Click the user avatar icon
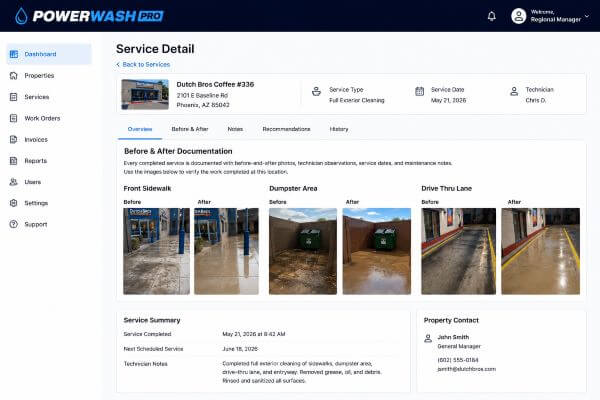The image size is (600, 400). coord(518,16)
